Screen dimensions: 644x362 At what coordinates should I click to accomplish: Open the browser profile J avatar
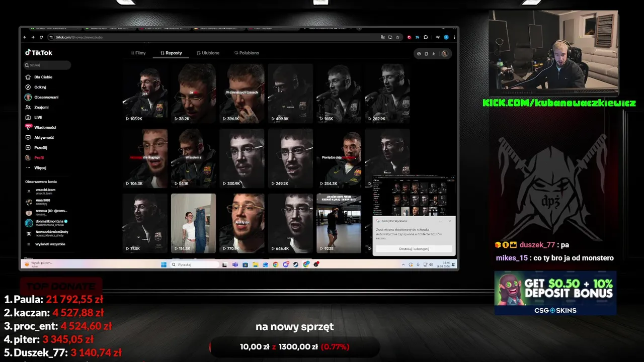click(x=446, y=37)
